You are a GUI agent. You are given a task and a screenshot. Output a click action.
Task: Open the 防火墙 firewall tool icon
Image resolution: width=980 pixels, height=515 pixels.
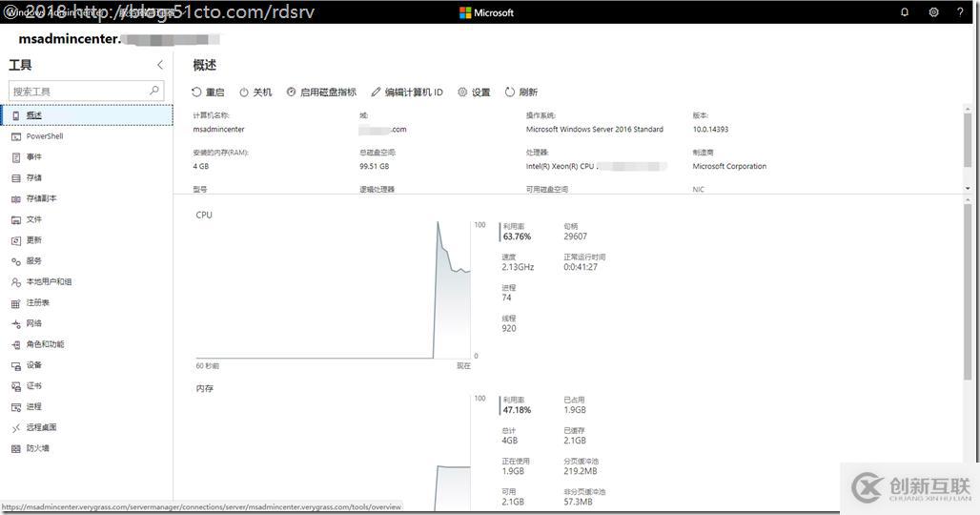pos(16,449)
